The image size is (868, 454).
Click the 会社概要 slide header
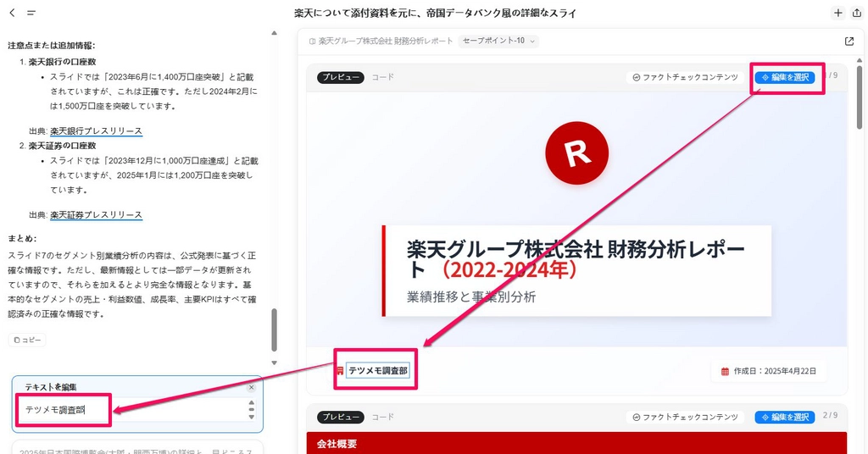tap(337, 444)
